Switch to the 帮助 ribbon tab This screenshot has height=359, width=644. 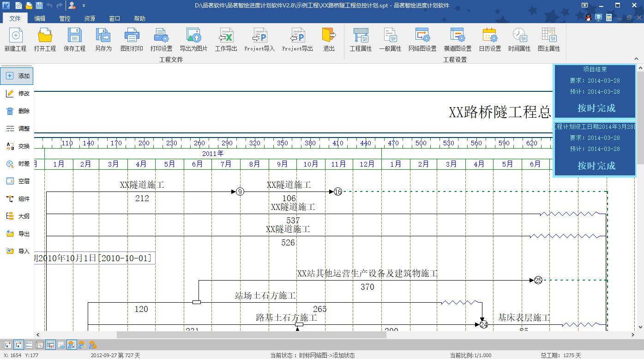point(139,18)
